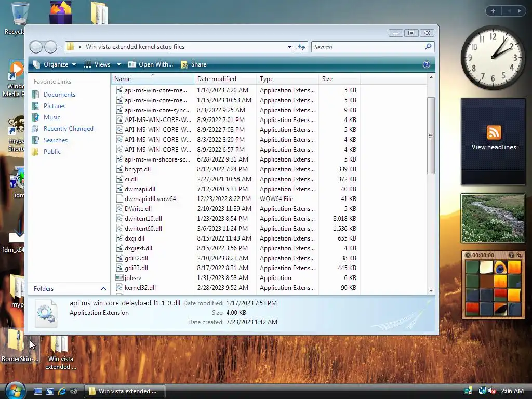Click the search magnifier icon
The height and width of the screenshot is (399, 532).
click(428, 46)
